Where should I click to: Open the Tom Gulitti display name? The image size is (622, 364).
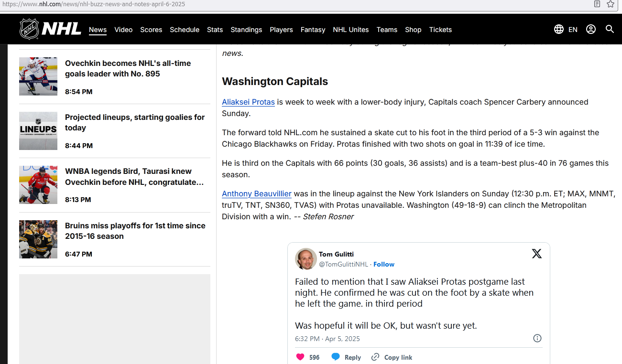click(x=337, y=254)
